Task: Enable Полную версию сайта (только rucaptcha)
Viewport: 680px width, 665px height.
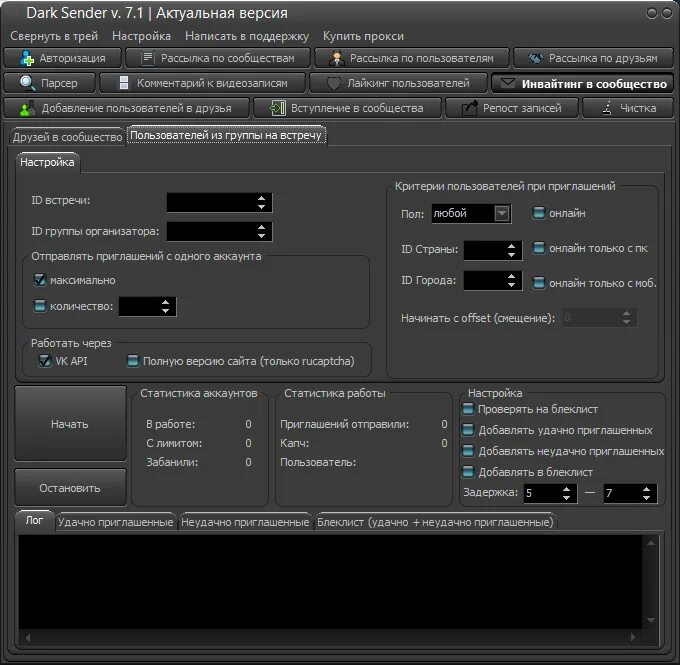Action: point(132,360)
